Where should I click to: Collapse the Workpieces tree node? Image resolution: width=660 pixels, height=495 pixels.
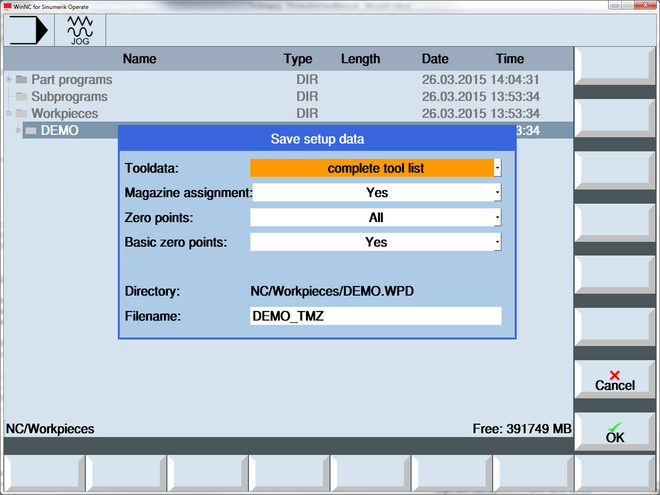tap(9, 114)
